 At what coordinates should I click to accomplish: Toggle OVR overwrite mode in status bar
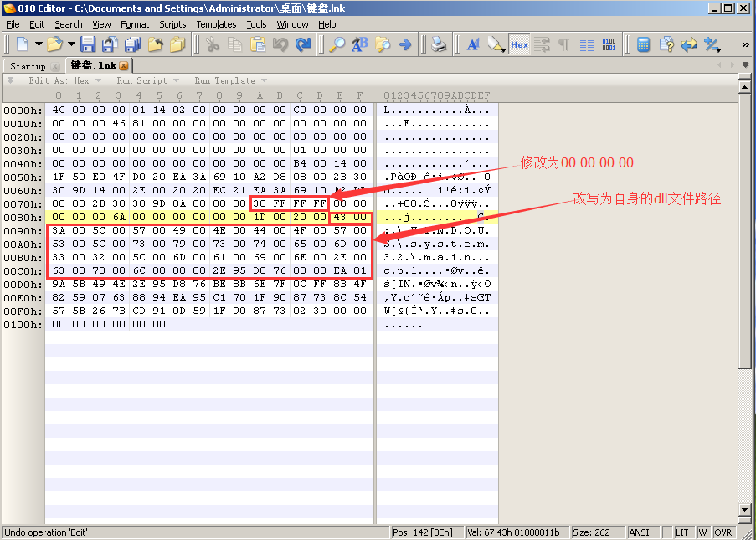(x=723, y=532)
